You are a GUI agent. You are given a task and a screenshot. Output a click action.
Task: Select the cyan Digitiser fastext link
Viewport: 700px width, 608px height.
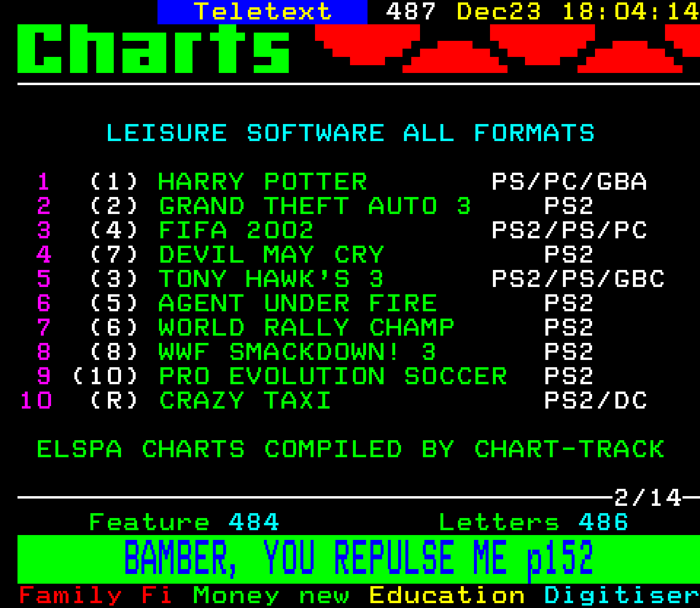pyautogui.click(x=622, y=595)
